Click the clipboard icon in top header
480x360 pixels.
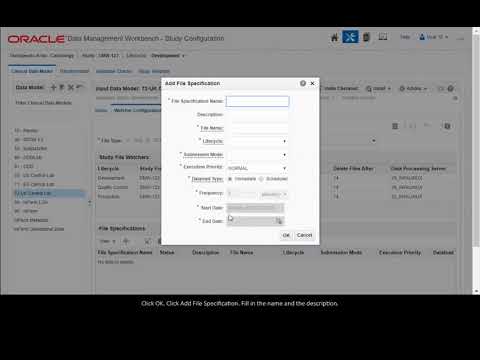pos(366,37)
